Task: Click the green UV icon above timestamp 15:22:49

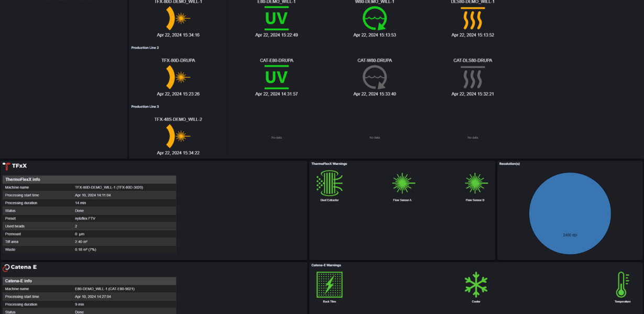Action: tap(276, 18)
